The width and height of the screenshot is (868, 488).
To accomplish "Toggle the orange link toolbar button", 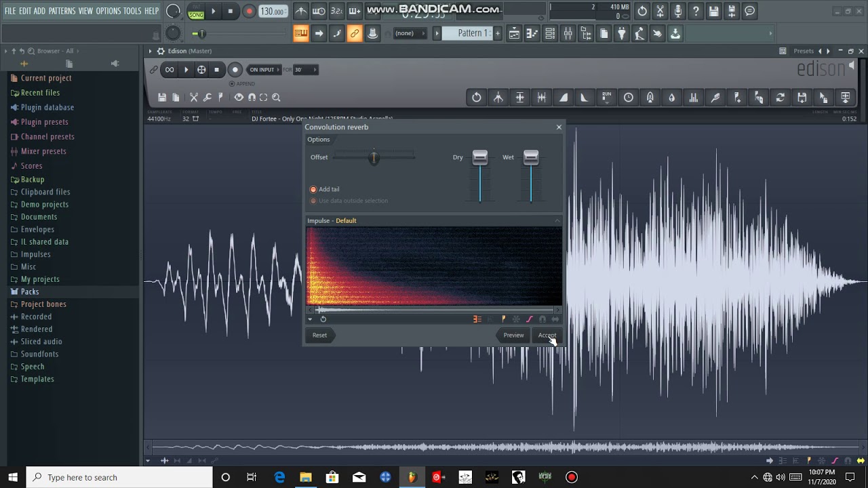I will coord(354,34).
